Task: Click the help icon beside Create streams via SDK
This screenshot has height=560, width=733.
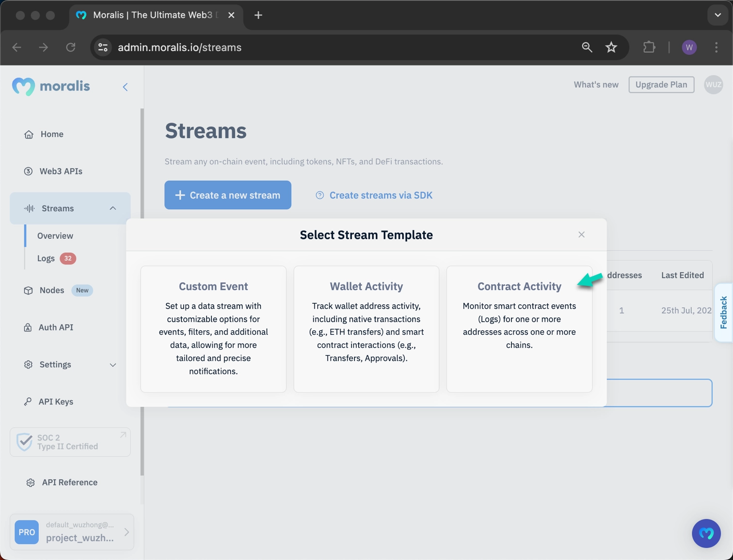Action: (319, 195)
